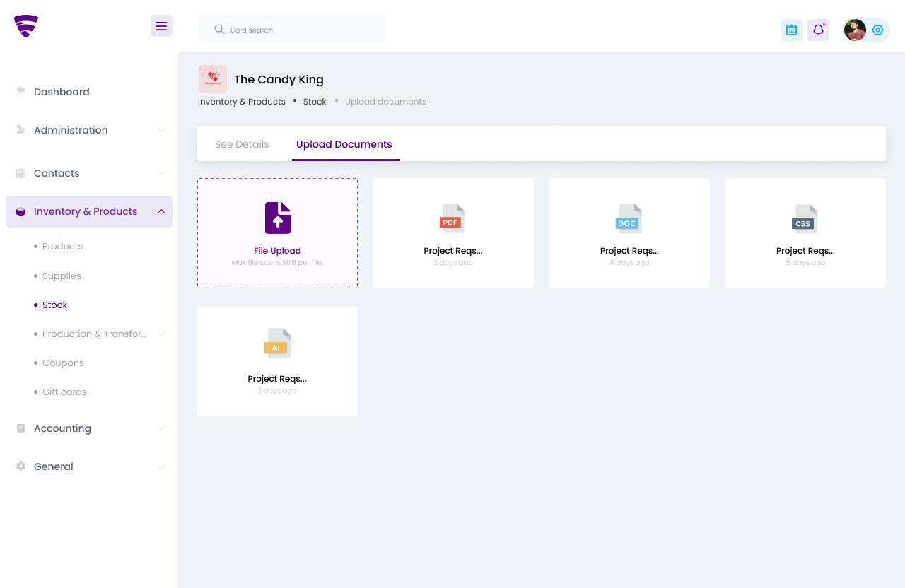Click inside the search input field
Viewport: 905px width, 588px height.
pyautogui.click(x=292, y=29)
